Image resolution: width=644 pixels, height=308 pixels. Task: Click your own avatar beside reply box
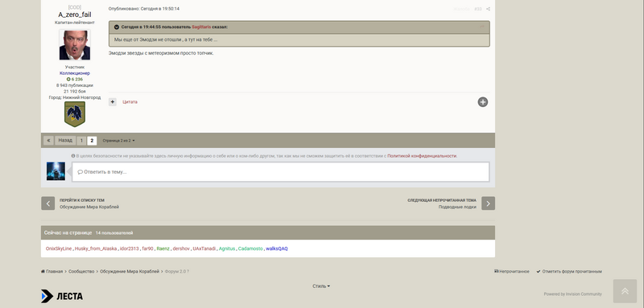(56, 171)
